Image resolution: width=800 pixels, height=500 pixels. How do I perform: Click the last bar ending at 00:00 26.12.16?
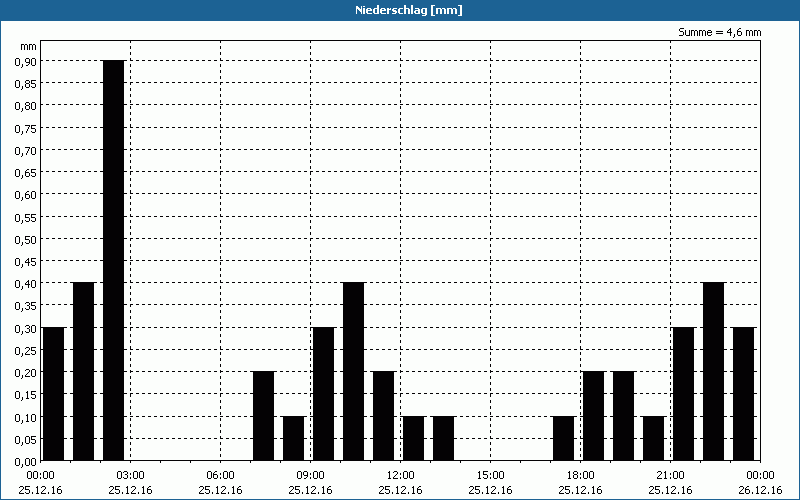[x=743, y=393]
